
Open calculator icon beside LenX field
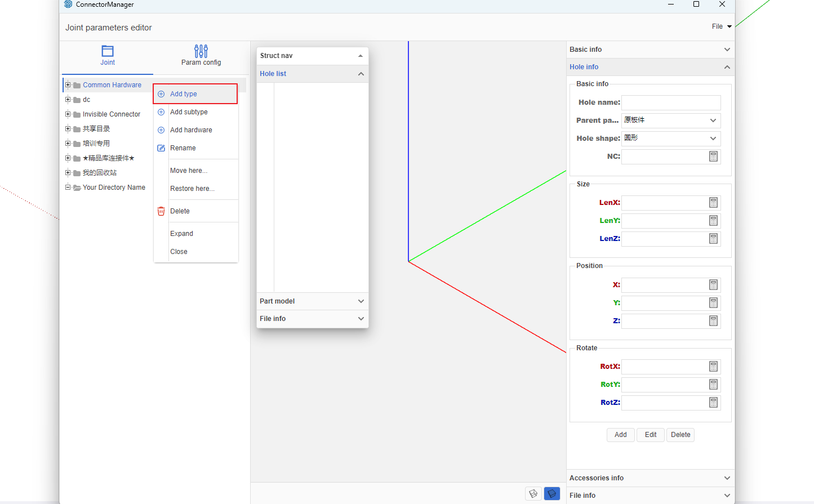[x=713, y=203]
